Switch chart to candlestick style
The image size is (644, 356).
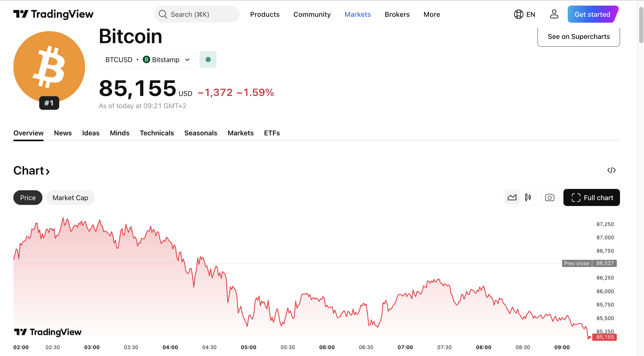click(x=527, y=197)
